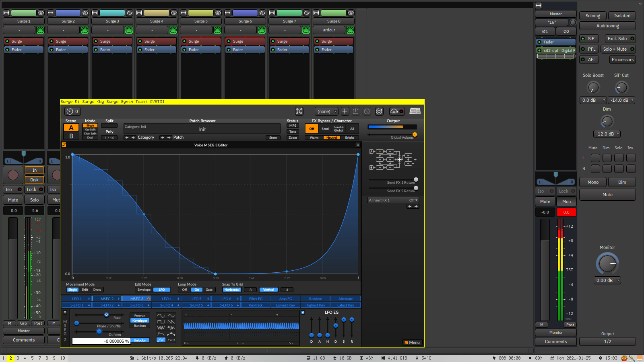Switch to Scene B
Viewport: 644px width, 362px height.
[x=71, y=136]
